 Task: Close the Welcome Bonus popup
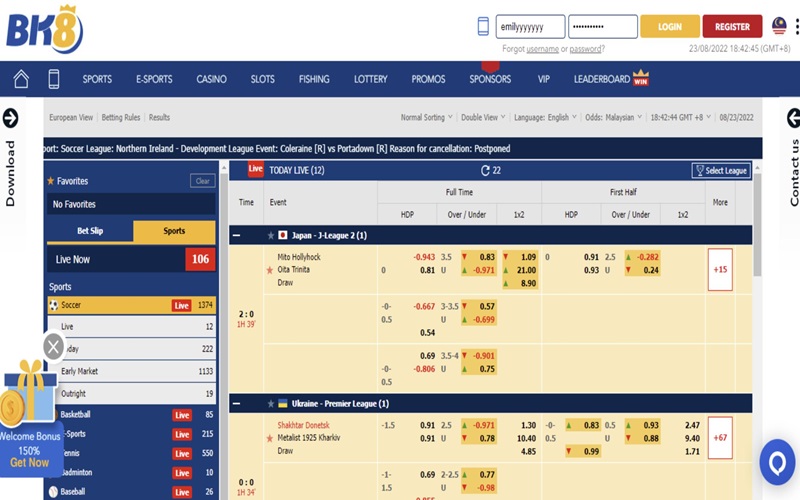pos(53,347)
